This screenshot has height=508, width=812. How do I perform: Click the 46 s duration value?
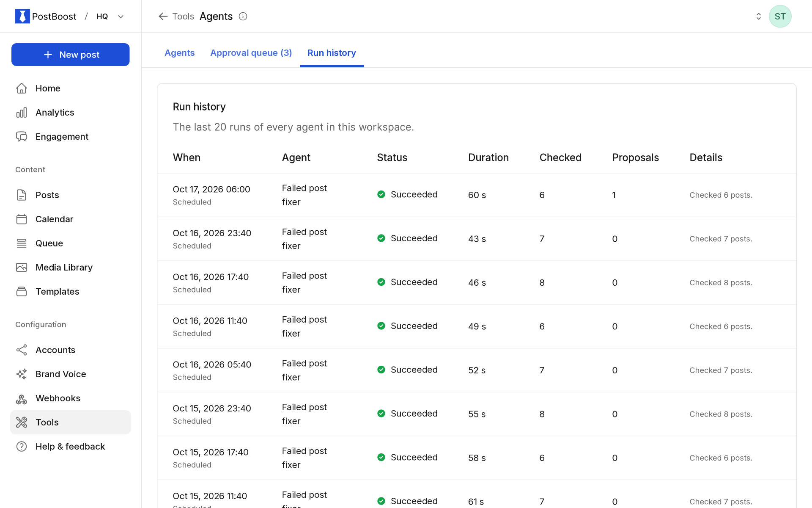tap(477, 282)
